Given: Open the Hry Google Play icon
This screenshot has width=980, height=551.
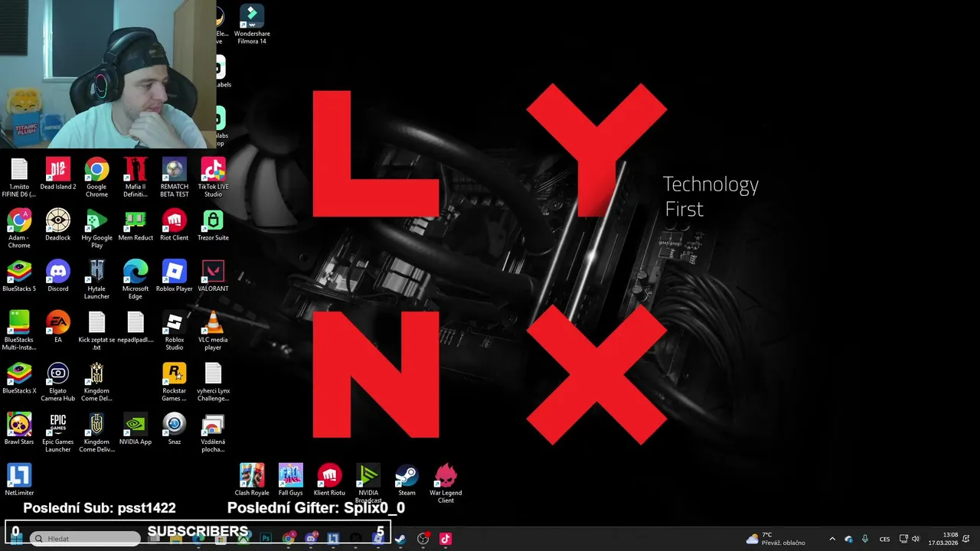Looking at the screenshot, I should pos(96,228).
